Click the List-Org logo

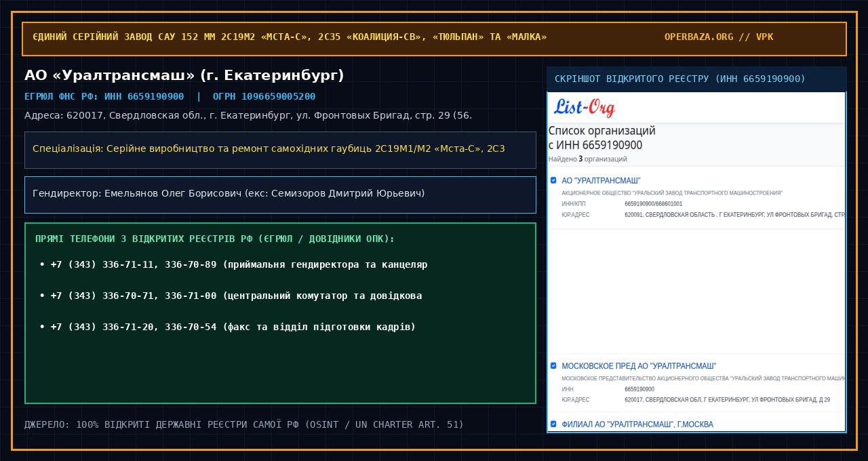click(585, 108)
